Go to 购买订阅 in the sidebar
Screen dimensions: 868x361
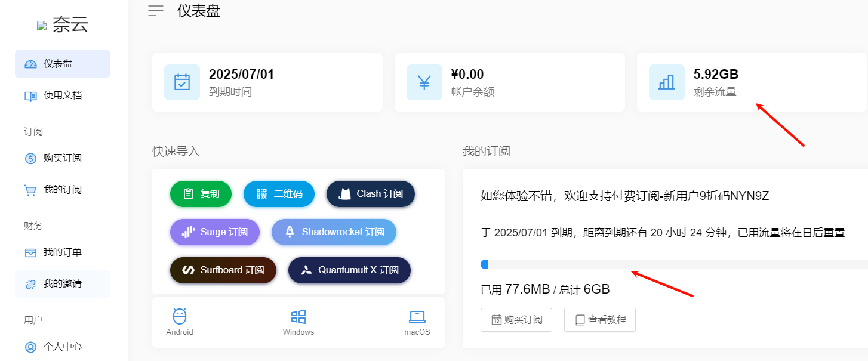[x=63, y=158]
